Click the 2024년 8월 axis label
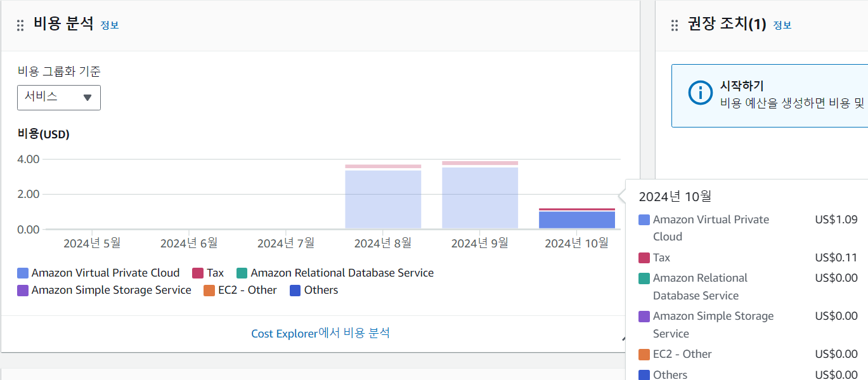The image size is (868, 380). pyautogui.click(x=383, y=243)
